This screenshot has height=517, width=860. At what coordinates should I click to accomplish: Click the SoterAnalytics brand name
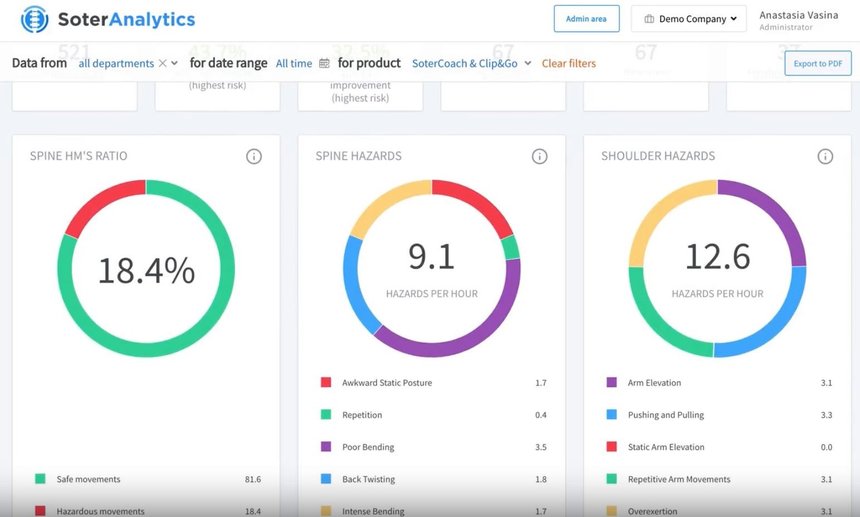[x=127, y=19]
